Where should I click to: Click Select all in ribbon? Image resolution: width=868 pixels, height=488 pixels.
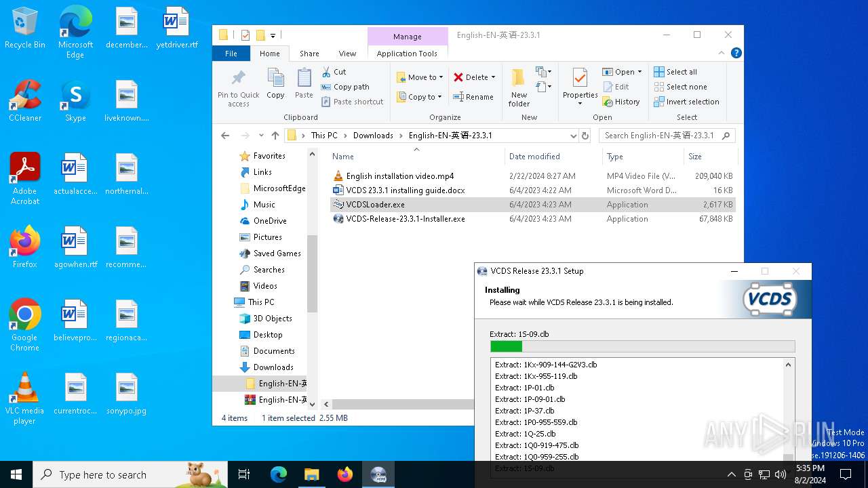(675, 72)
